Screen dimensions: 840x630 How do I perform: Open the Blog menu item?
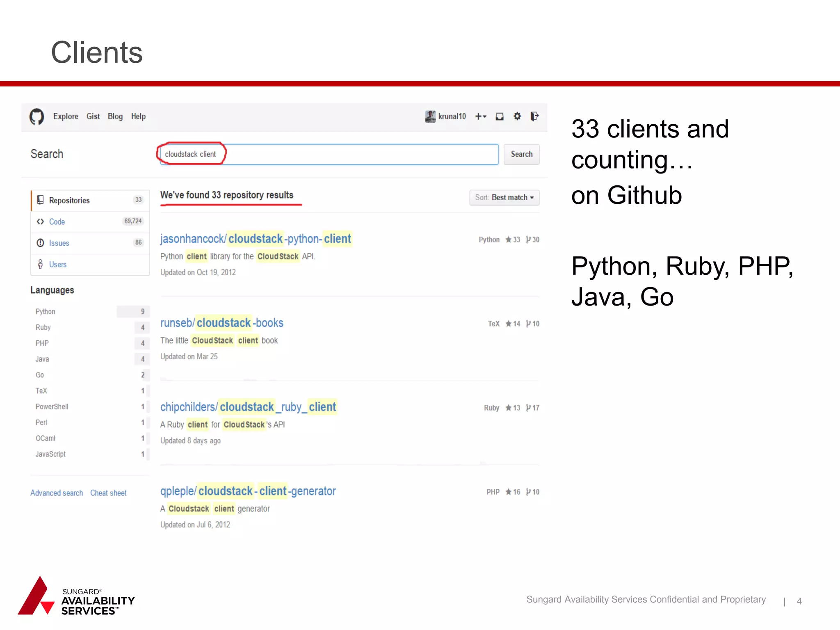pyautogui.click(x=115, y=116)
